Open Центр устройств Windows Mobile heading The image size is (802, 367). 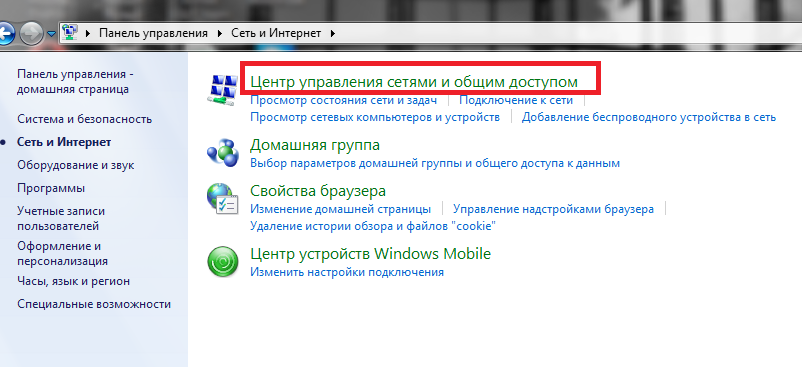click(x=370, y=254)
